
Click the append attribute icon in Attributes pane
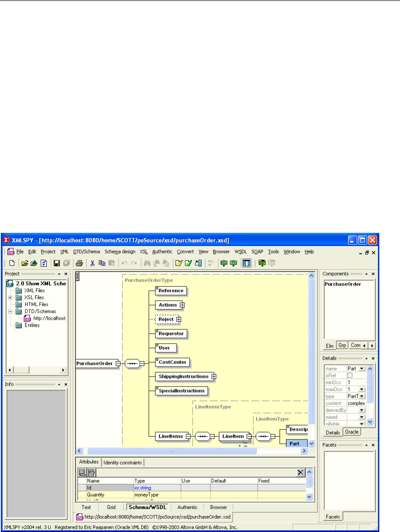82,473
